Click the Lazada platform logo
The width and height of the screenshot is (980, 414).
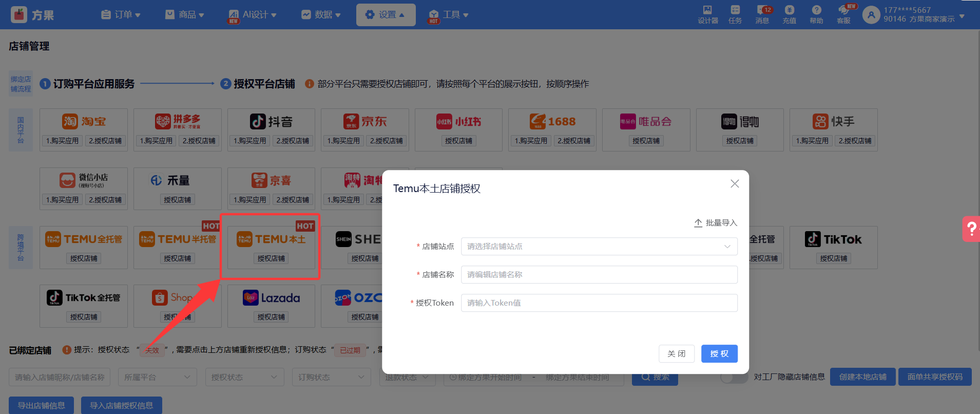coord(271,298)
